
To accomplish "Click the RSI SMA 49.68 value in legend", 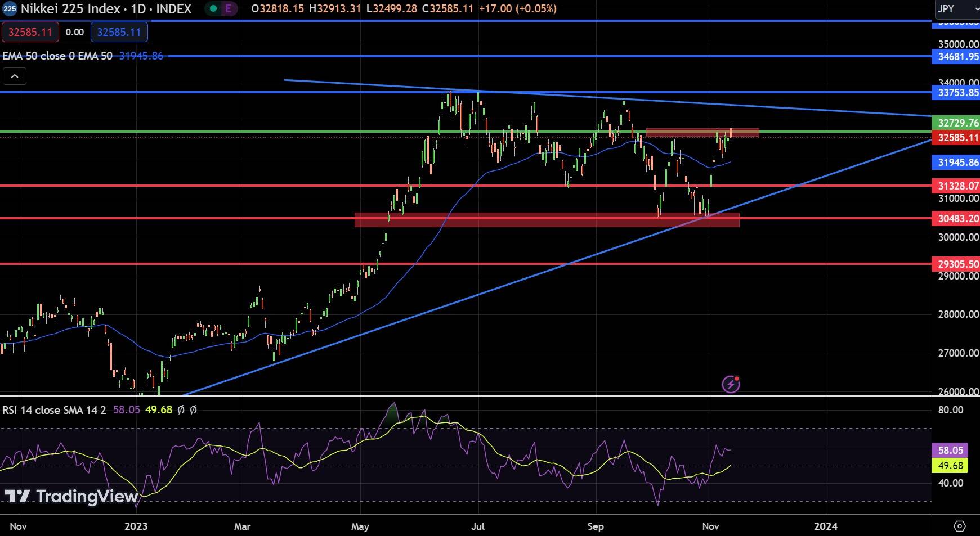I will 159,410.
